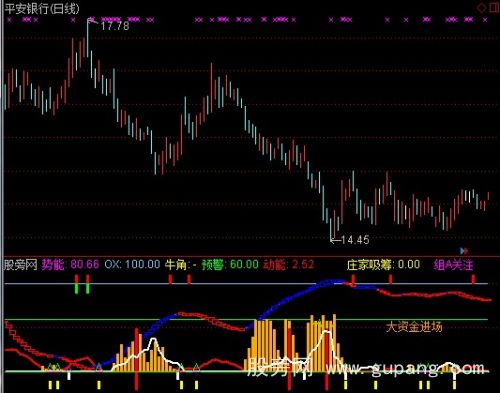The image size is (500, 393).
Task: Click the 牛角: - indicator label
Action: pos(181,265)
